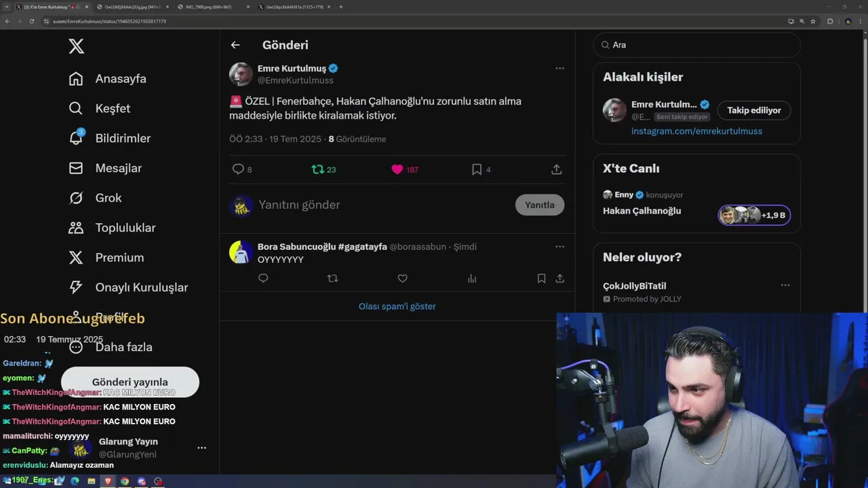Viewport: 868px width, 488px height.
Task: Click @EmreKurtulmuss handle on post
Action: click(x=296, y=81)
